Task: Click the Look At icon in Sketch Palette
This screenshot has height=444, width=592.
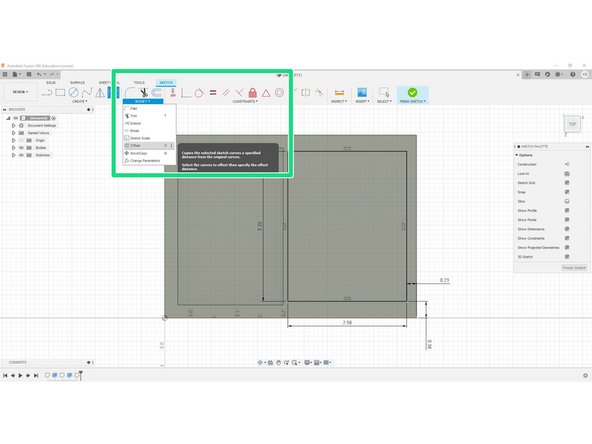Action: (567, 174)
